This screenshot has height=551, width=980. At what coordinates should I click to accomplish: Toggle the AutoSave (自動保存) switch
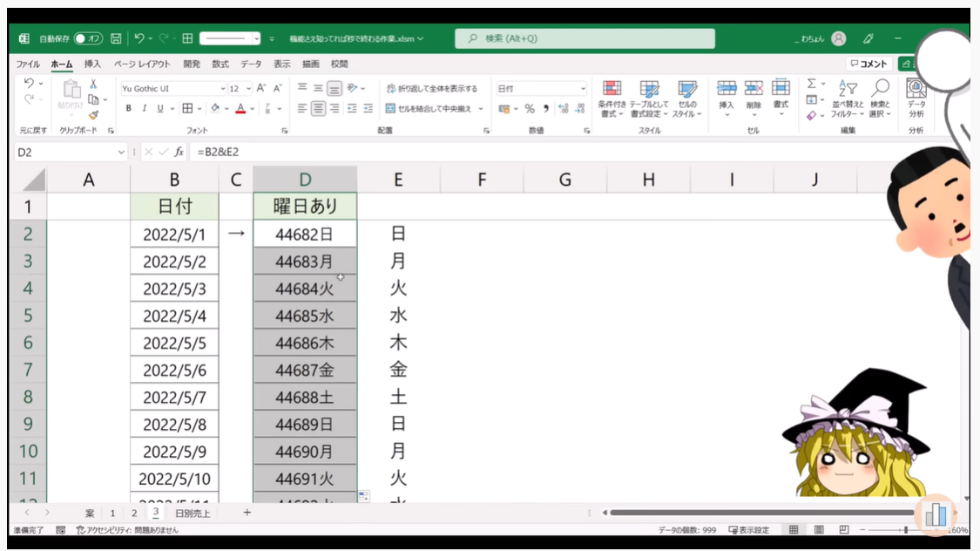(88, 39)
